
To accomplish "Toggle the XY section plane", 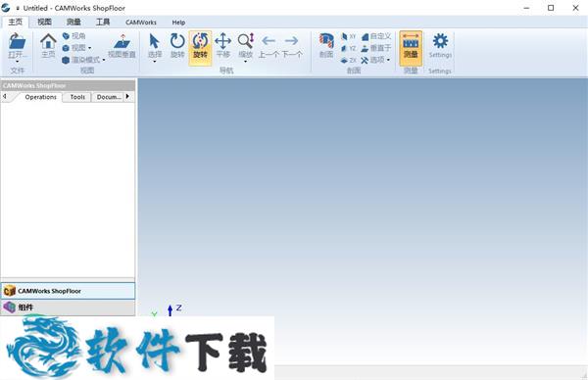I will pos(348,36).
